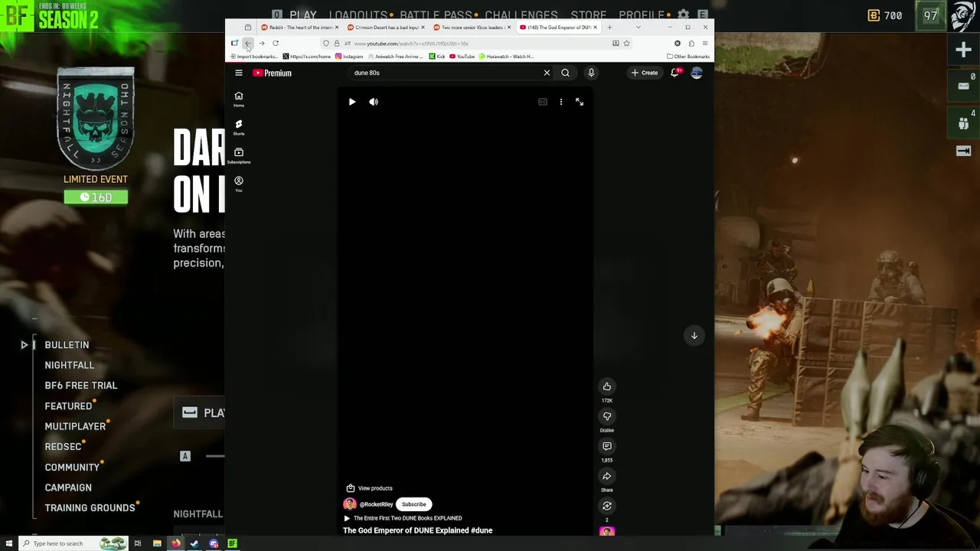Mute the Shorts video volume
This screenshot has width=980, height=551.
point(374,102)
